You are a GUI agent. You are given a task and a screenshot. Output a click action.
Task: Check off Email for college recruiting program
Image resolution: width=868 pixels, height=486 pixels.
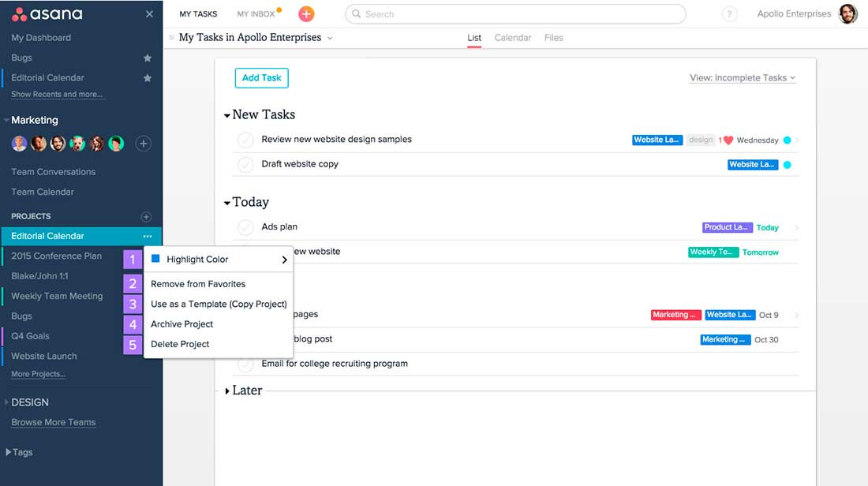[x=245, y=364]
